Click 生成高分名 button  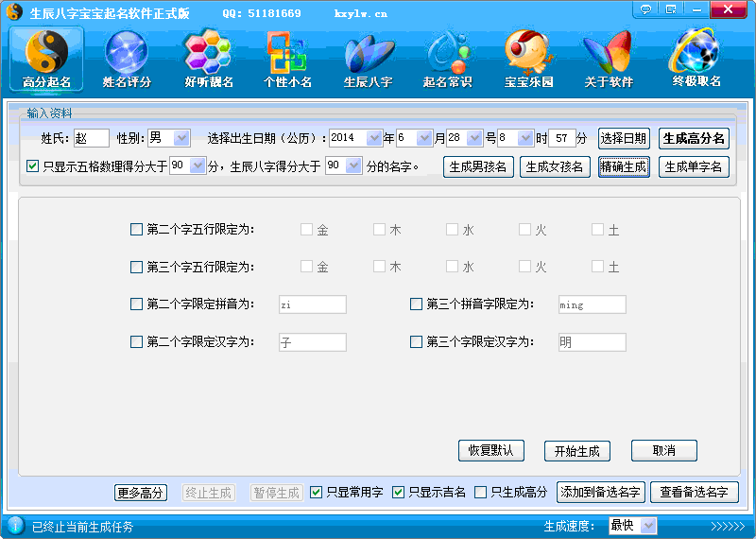tap(694, 138)
